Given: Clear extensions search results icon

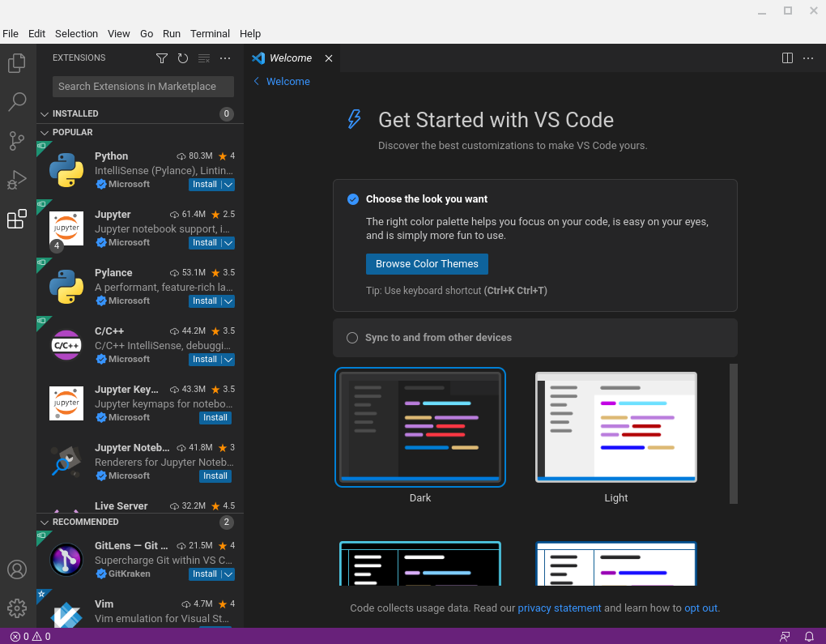Looking at the screenshot, I should pos(204,58).
